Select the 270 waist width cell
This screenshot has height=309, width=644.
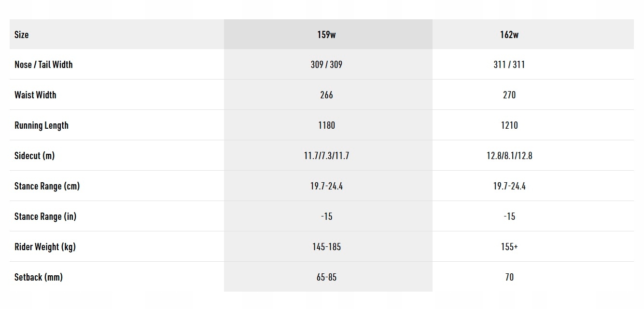pos(509,95)
